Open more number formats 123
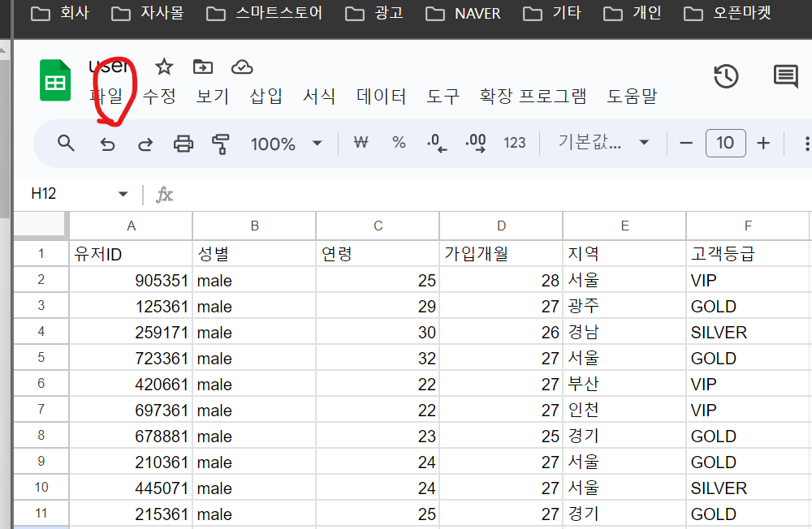Image resolution: width=812 pixels, height=529 pixels. point(515,143)
